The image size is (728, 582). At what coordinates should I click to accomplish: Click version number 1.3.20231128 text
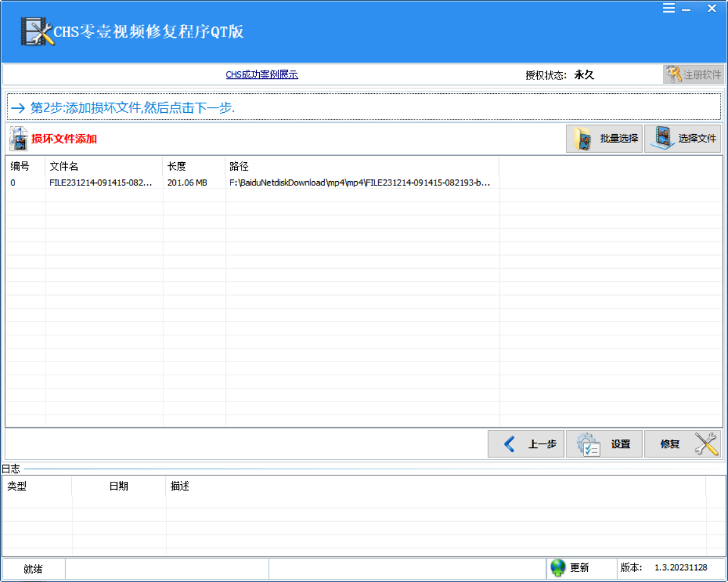click(x=680, y=568)
